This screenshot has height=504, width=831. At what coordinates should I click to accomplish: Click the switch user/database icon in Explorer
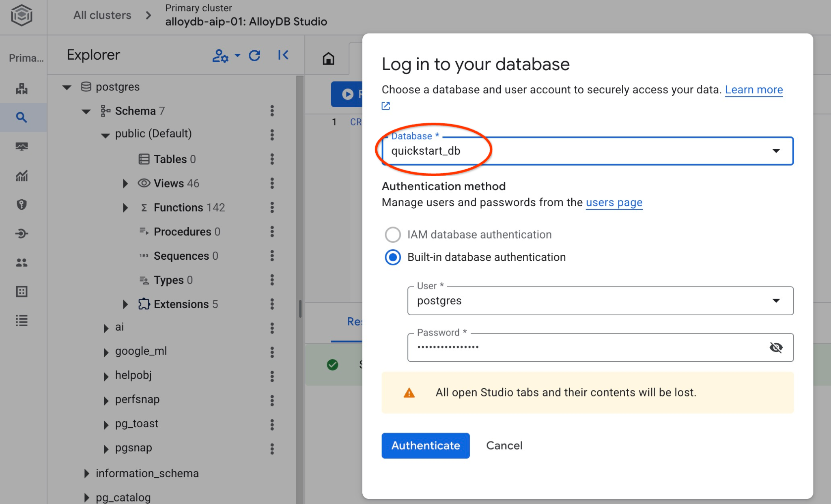click(220, 56)
